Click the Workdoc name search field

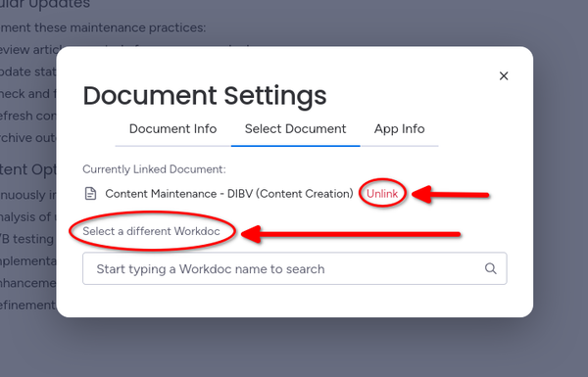pos(295,268)
